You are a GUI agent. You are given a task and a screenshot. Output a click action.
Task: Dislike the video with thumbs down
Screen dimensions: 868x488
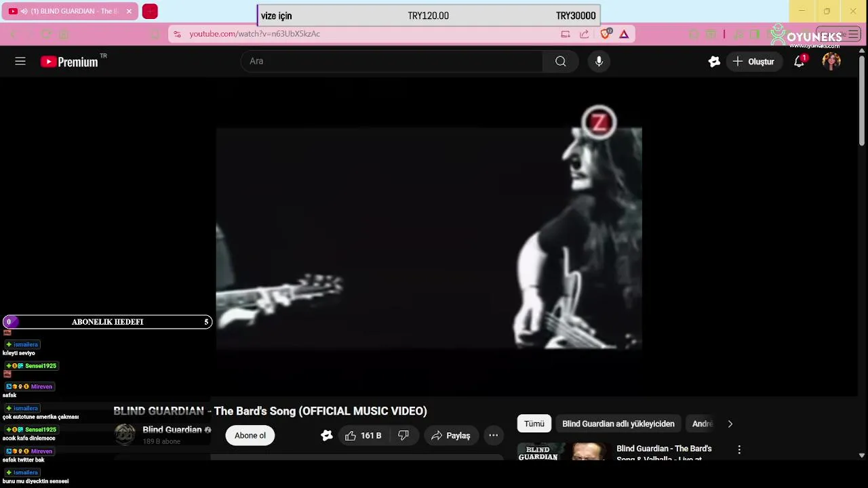tap(403, 436)
